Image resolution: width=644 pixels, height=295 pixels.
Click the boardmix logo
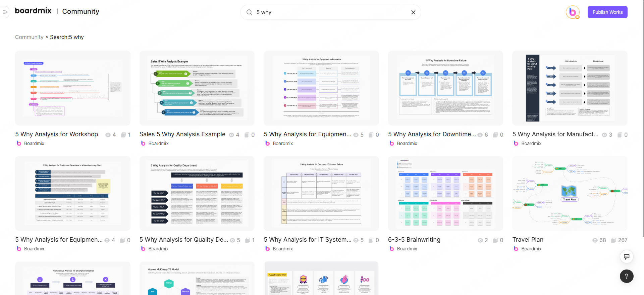33,11
